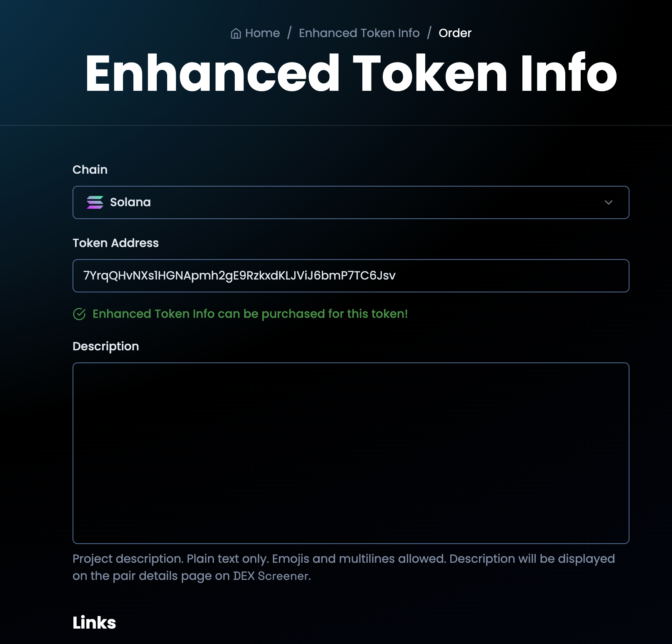Click the green checkmark validation icon

pos(79,314)
